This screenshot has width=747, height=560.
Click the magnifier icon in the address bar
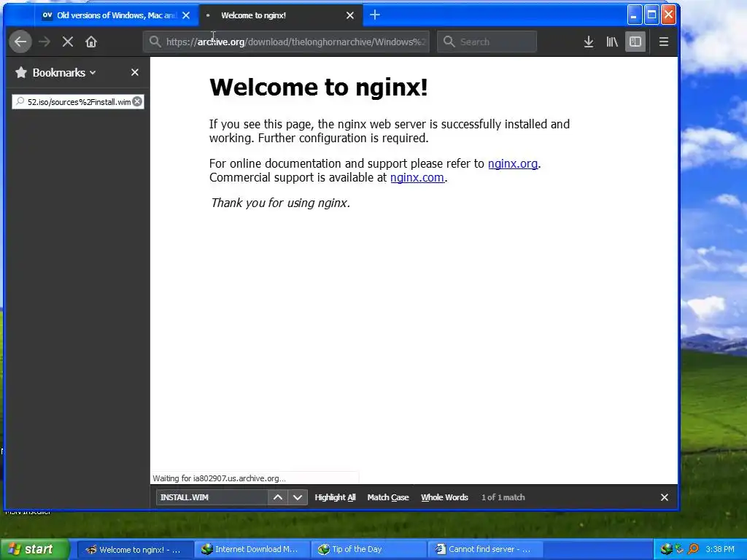(155, 42)
